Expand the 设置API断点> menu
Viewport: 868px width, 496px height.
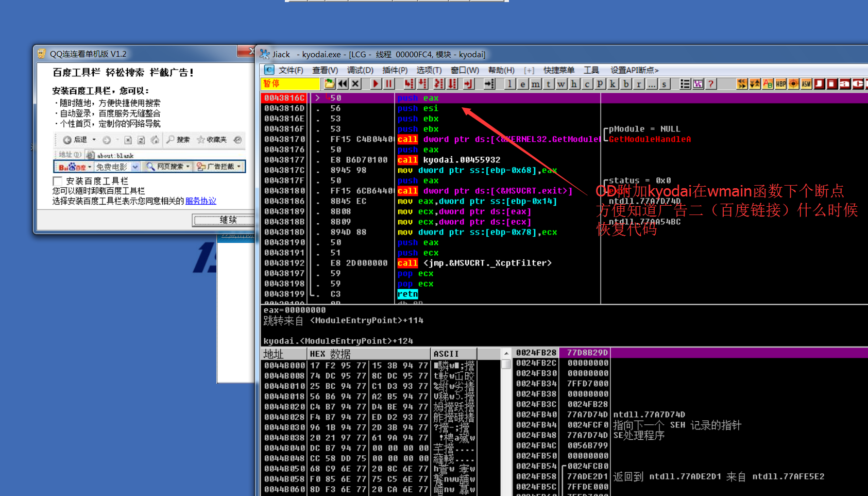click(x=635, y=70)
